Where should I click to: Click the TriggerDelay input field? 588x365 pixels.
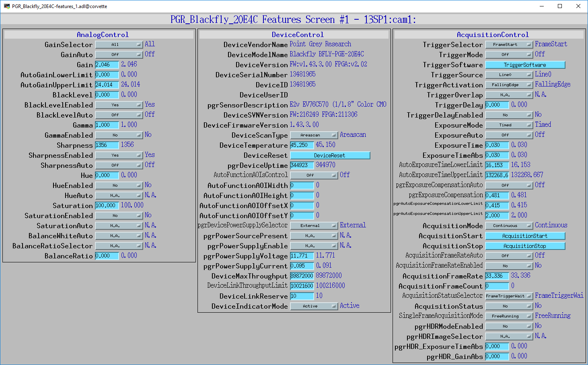click(x=497, y=105)
